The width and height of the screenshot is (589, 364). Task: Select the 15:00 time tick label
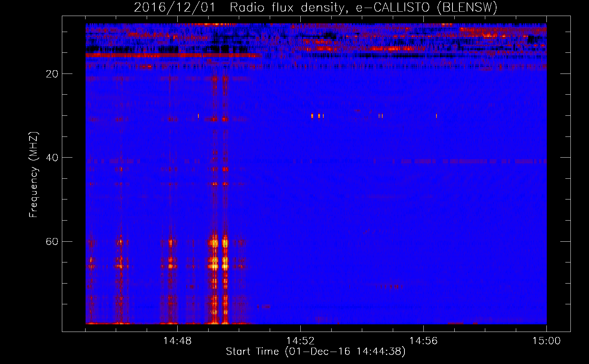pyautogui.click(x=546, y=341)
